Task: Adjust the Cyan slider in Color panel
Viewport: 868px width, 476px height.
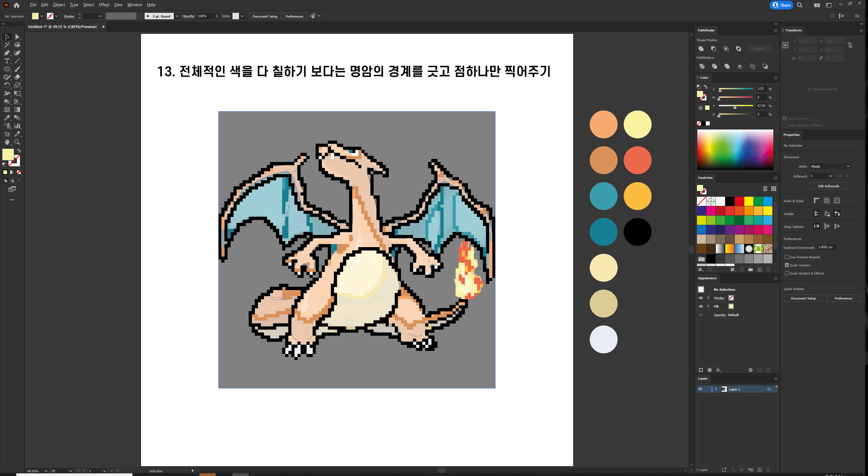Action: coord(720,90)
